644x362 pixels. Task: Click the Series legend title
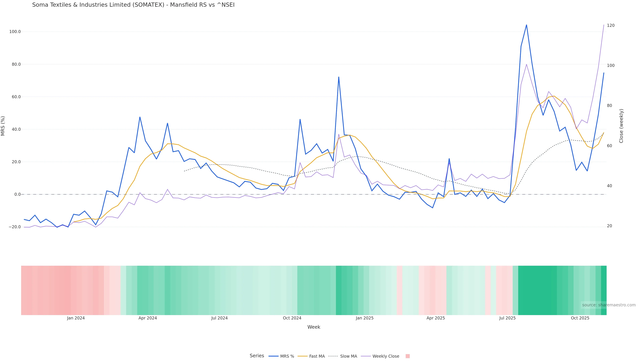click(257, 356)
